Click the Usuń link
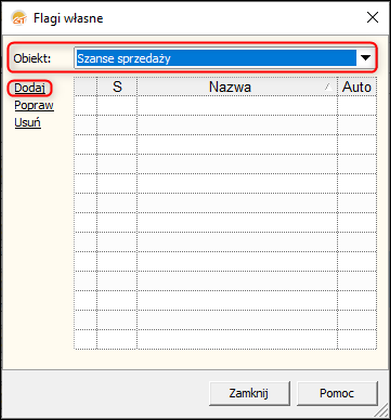This screenshot has width=391, height=420. [28, 123]
